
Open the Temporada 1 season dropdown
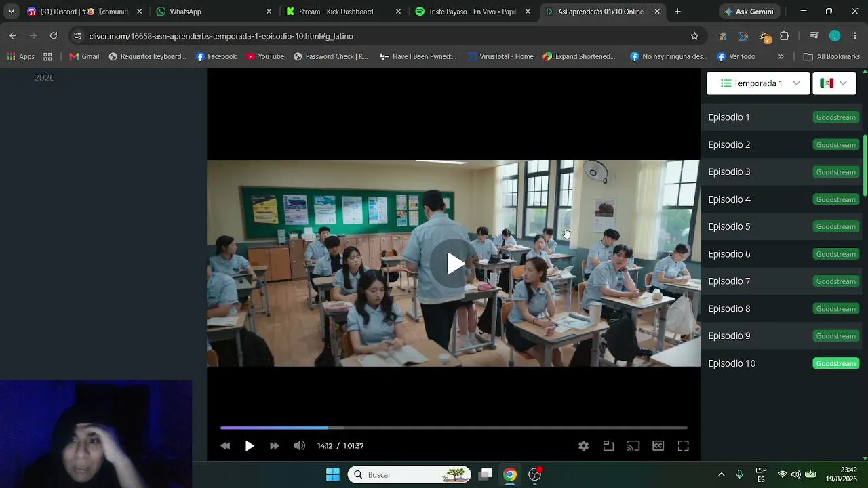click(x=758, y=83)
